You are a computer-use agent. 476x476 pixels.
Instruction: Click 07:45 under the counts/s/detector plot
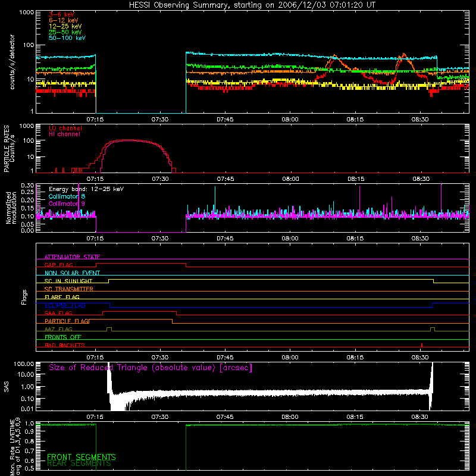click(225, 120)
